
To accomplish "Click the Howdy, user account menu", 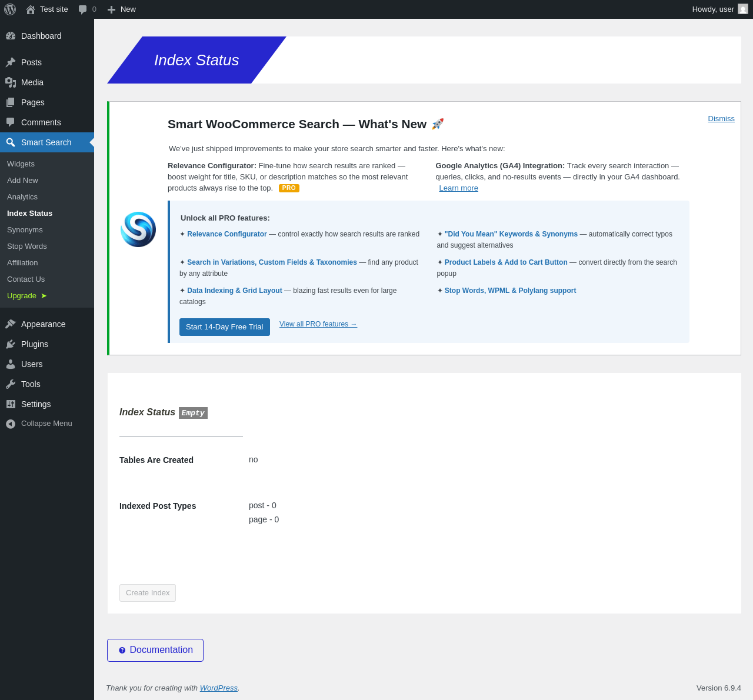I will click(720, 9).
